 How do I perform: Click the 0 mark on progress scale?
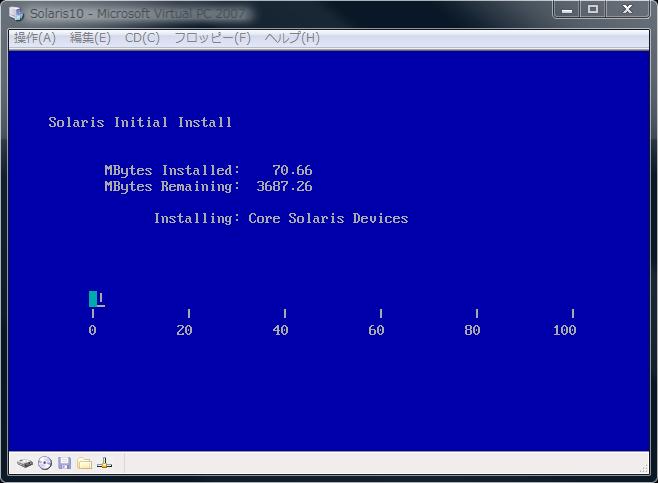tap(92, 330)
